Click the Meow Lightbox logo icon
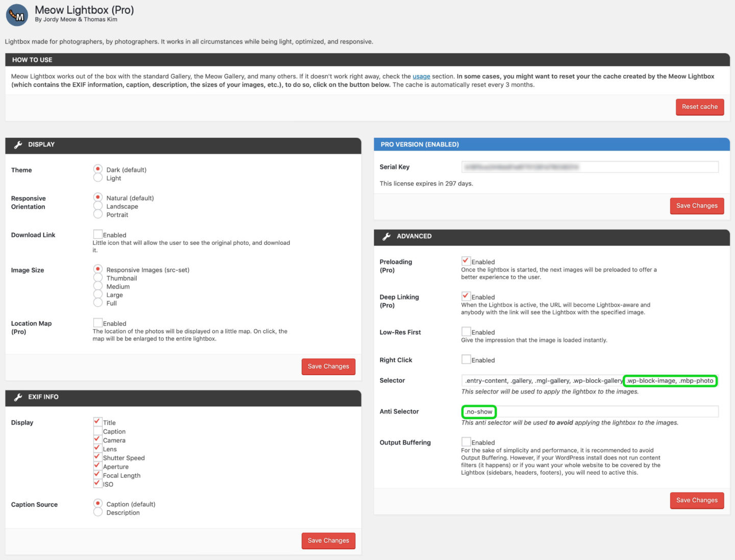Screen dimensions: 735x560 (x=17, y=15)
